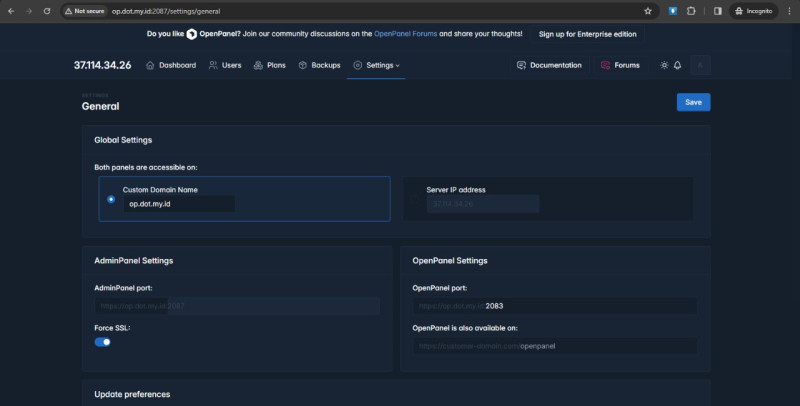Click the OpenPanel port input field
Screen dimensions: 800x406
click(554, 306)
